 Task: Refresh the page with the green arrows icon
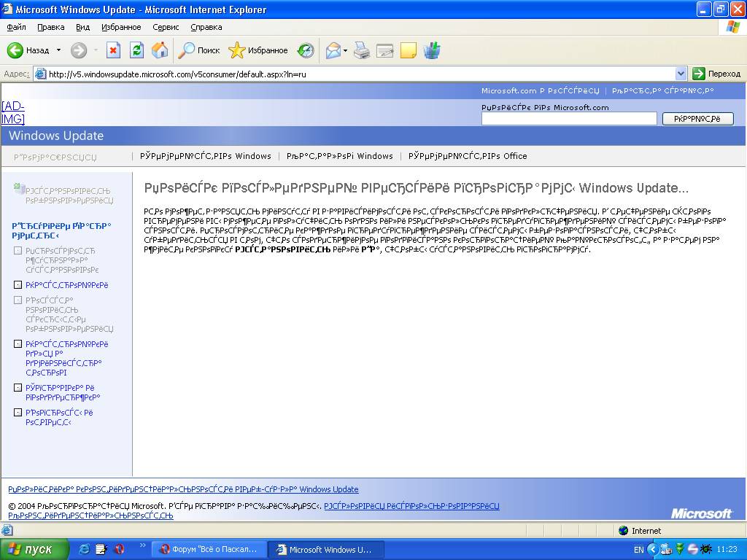point(136,50)
